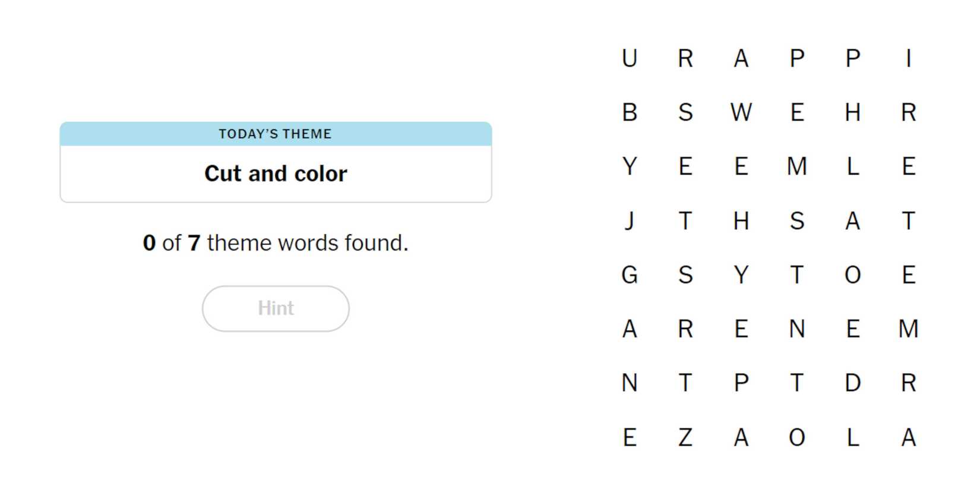Image resolution: width=980 pixels, height=490 pixels.
Task: Select the letter D tile
Action: (852, 383)
